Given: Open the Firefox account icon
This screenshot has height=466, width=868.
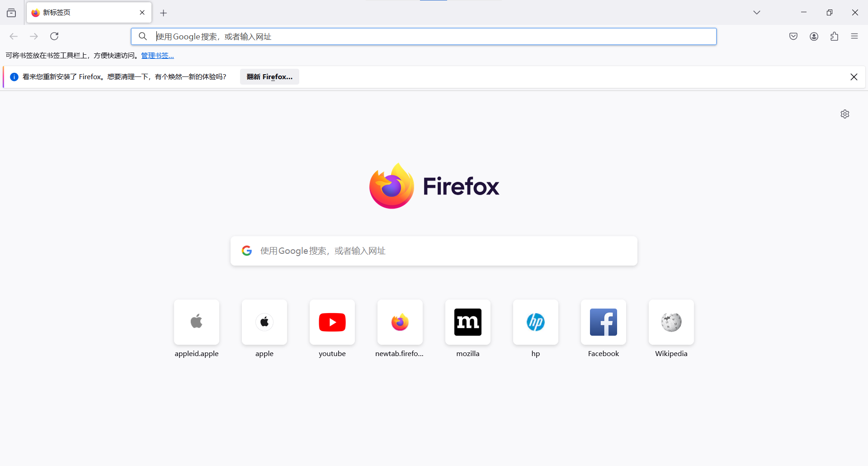Looking at the screenshot, I should click(x=814, y=36).
